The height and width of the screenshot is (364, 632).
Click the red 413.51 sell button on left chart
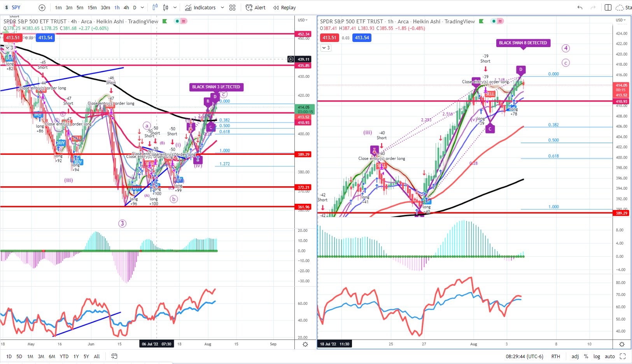click(13, 38)
